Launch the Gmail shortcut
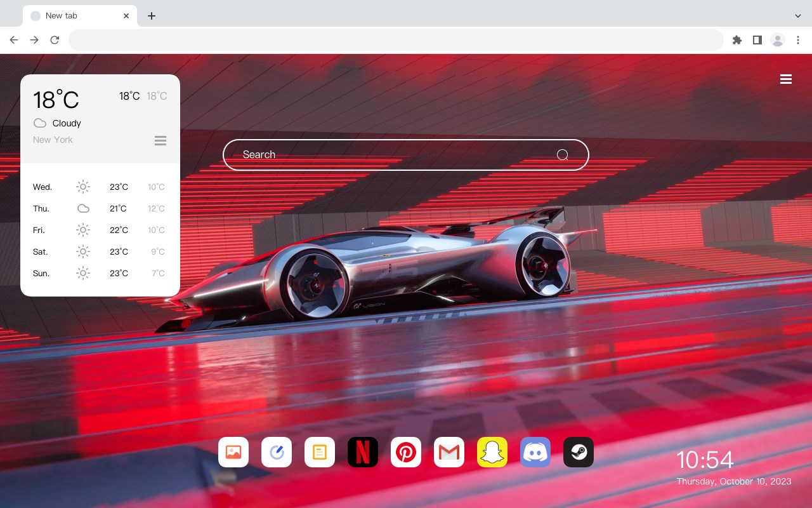Viewport: 812px width, 508px height. coord(449,452)
